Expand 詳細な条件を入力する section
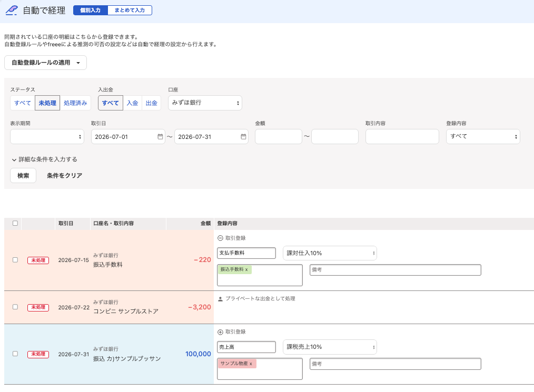The image size is (534, 392). tap(44, 159)
